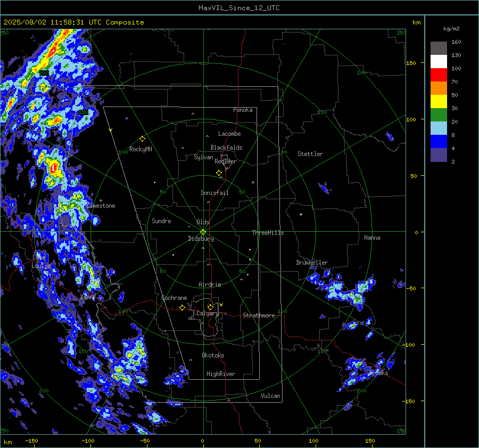This screenshot has height=448, width=479.
Task: Click the Drumheller city label
Action: 312,263
